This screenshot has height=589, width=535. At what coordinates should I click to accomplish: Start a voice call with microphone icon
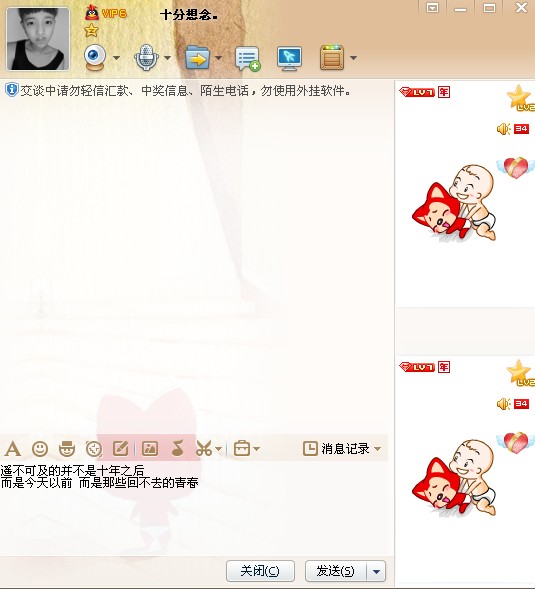pyautogui.click(x=145, y=57)
